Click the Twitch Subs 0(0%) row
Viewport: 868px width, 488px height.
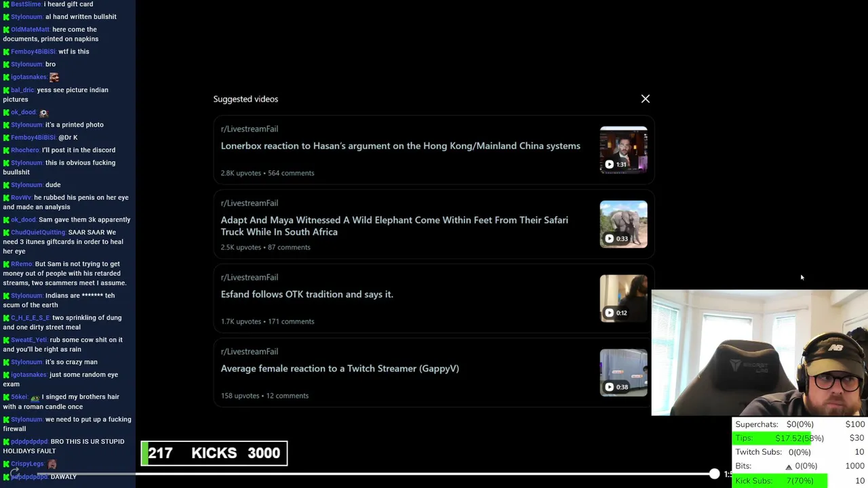pyautogui.click(x=800, y=452)
